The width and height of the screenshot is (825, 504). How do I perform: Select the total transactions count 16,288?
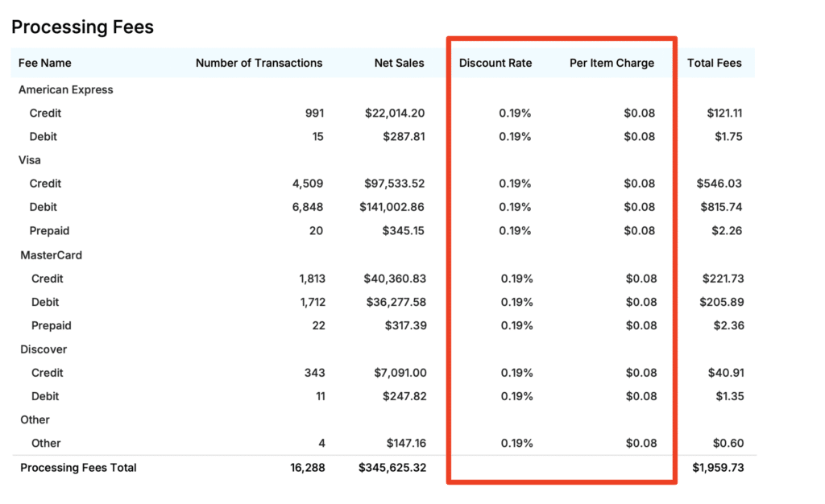(x=309, y=468)
